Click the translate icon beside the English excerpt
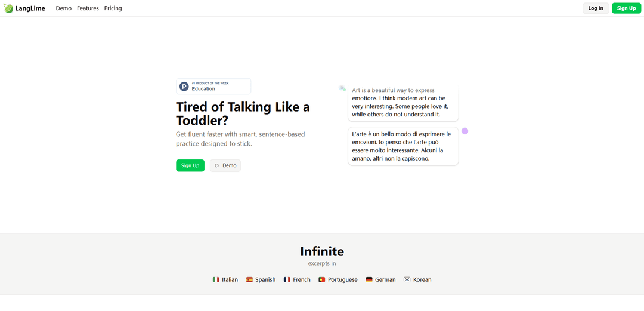644x311 pixels. [342, 88]
